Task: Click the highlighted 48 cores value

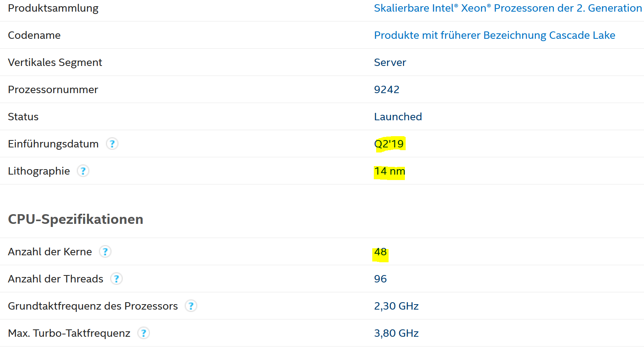Action: point(380,252)
